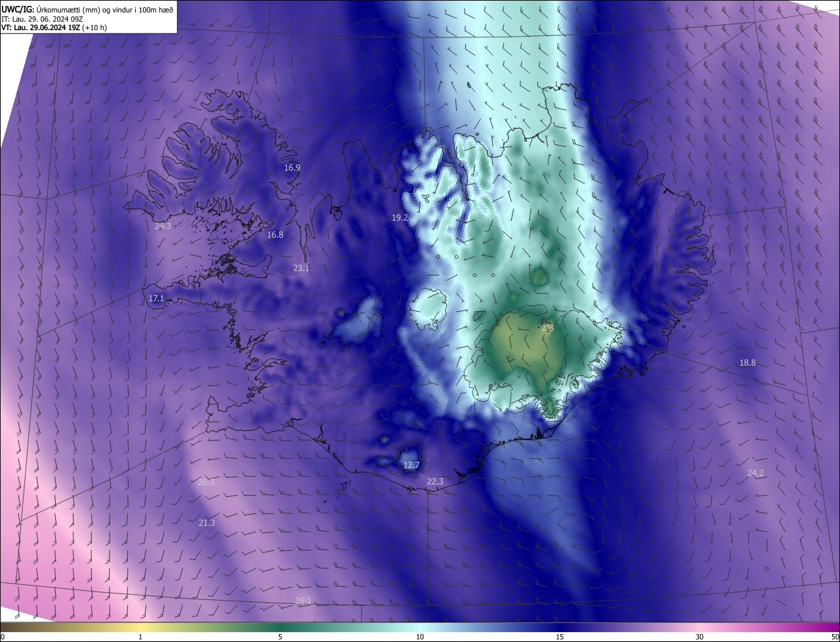
Task: Click the title line starting with UWC/IG
Action: (87, 9)
